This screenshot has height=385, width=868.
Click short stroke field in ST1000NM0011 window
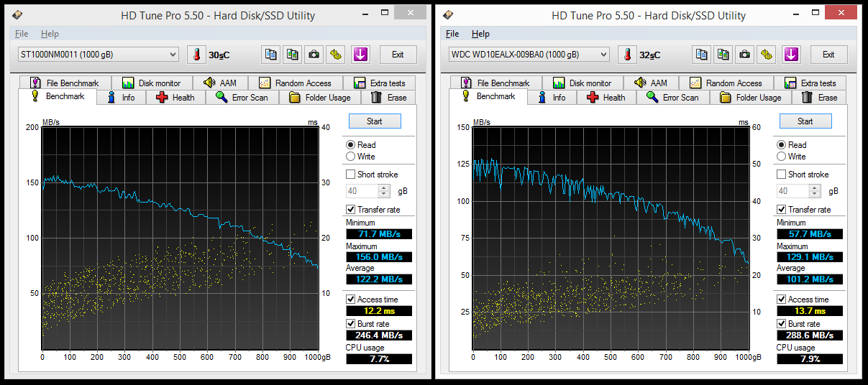pyautogui.click(x=362, y=191)
